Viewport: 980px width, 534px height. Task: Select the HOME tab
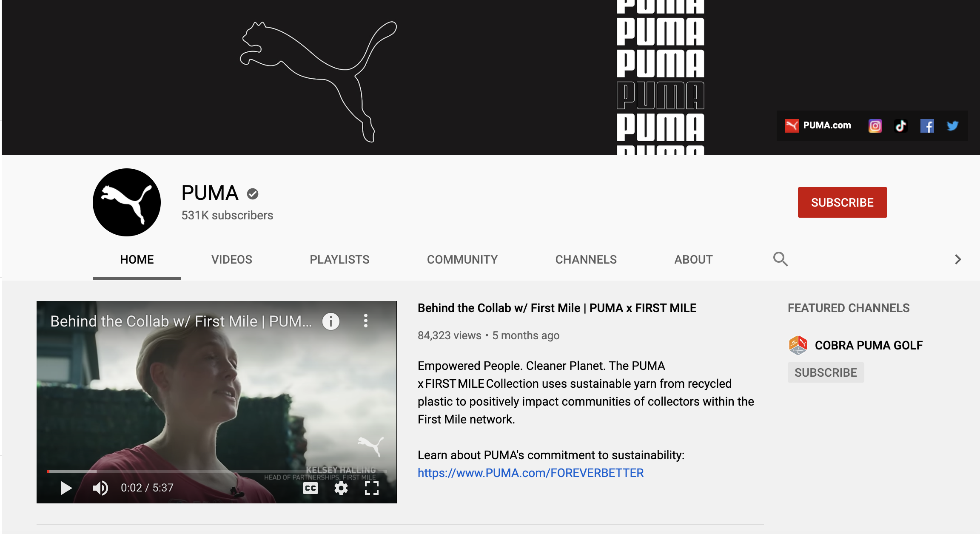point(137,260)
